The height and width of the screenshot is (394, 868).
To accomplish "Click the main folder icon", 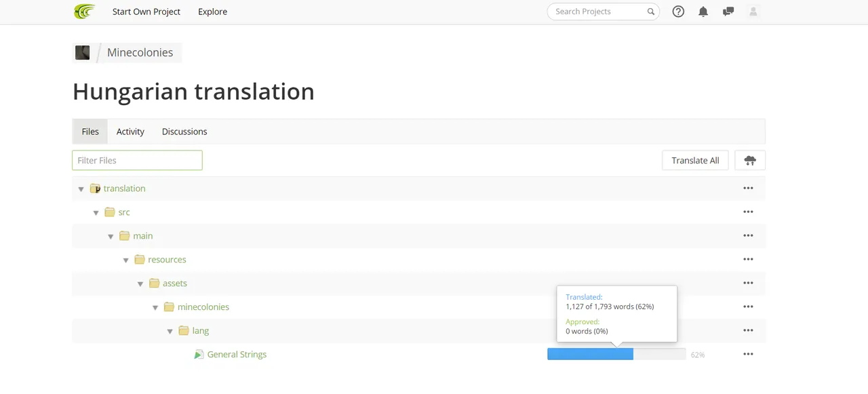I will (124, 236).
